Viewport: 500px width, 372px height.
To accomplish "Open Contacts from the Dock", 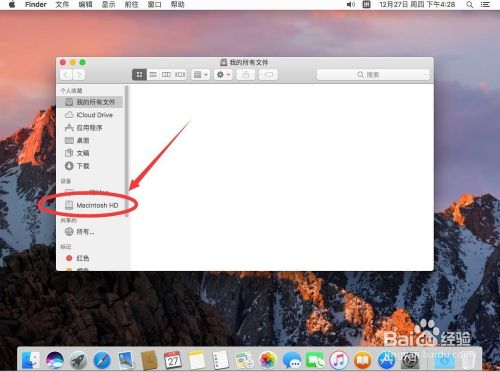I will pos(149,360).
